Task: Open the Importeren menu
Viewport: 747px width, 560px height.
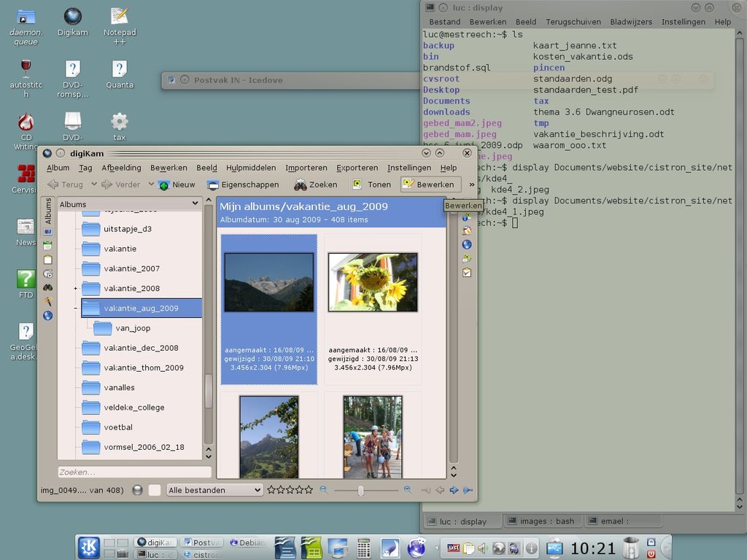Action: (306, 168)
